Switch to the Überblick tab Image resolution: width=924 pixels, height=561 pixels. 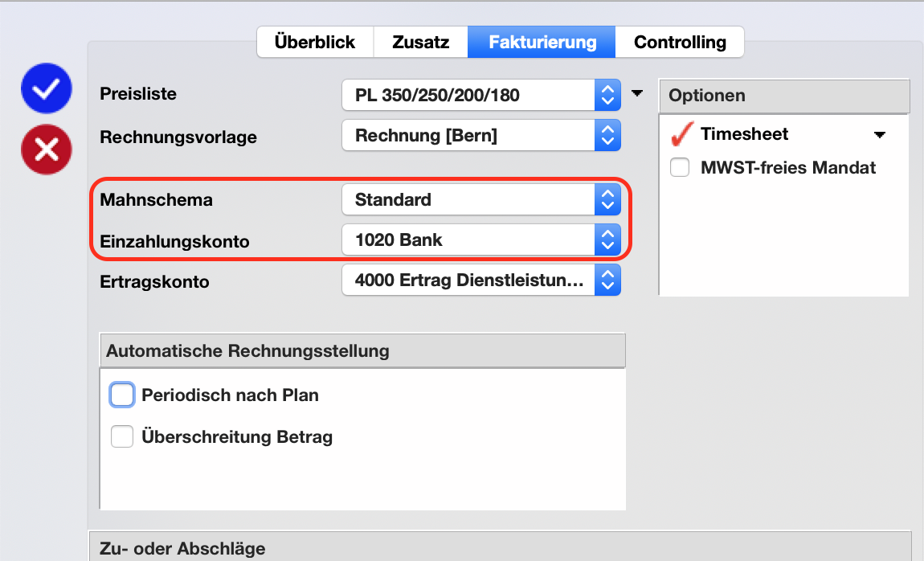pyautogui.click(x=314, y=43)
